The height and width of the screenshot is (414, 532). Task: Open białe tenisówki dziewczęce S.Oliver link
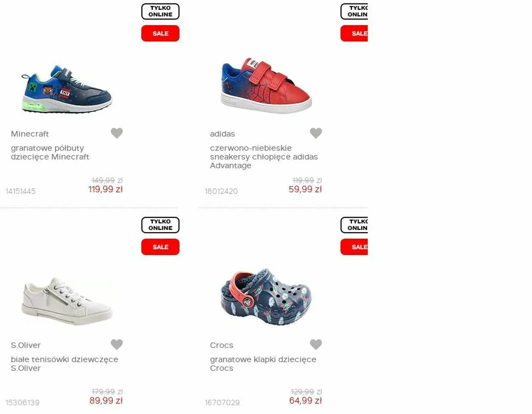(65, 364)
